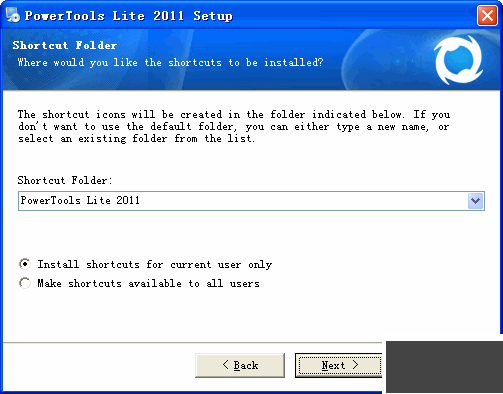Viewport: 503px width, 394px height.
Task: Click the 'all users' option label text
Action: pyautogui.click(x=148, y=284)
